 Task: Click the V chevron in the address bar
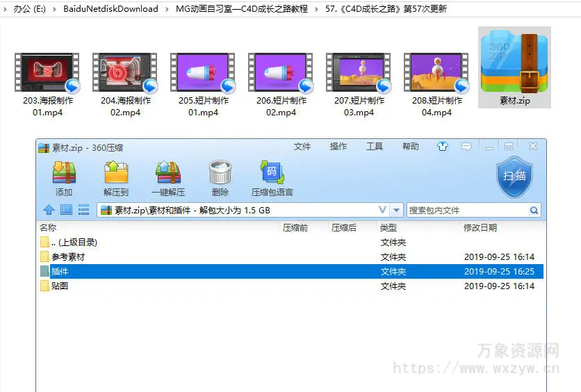[x=383, y=210]
